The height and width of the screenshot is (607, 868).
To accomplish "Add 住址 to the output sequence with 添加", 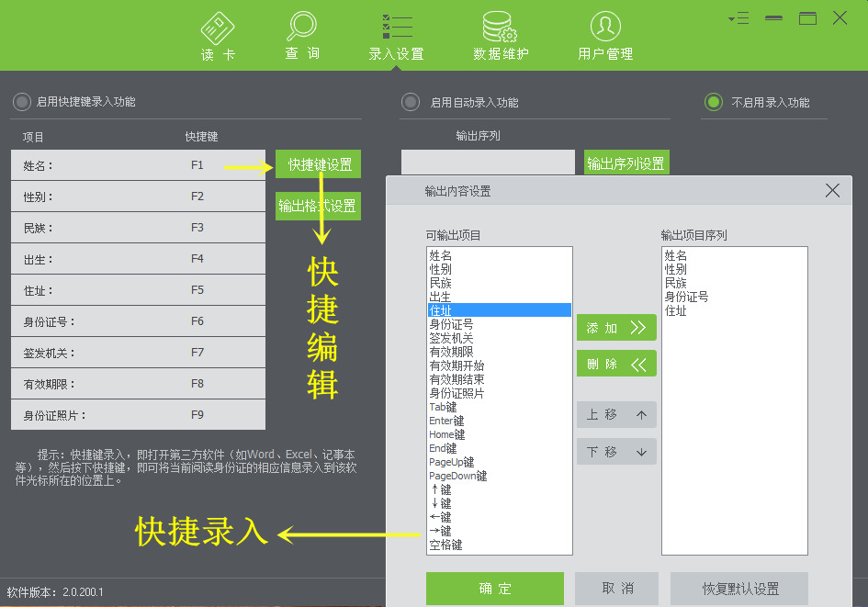I will [616, 328].
